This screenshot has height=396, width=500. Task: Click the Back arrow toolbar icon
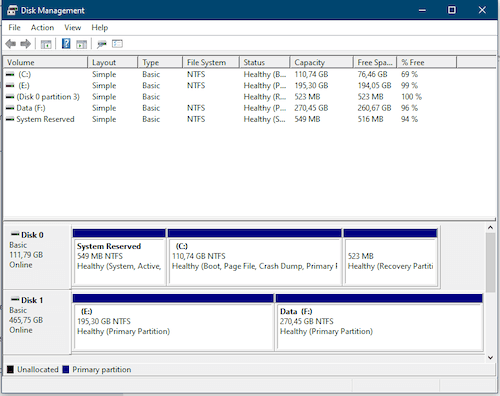pos(11,44)
